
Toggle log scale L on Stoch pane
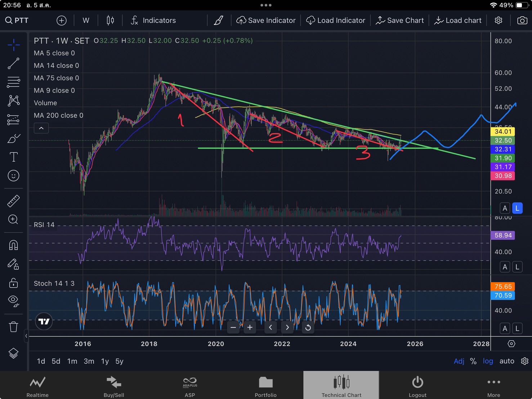(517, 328)
